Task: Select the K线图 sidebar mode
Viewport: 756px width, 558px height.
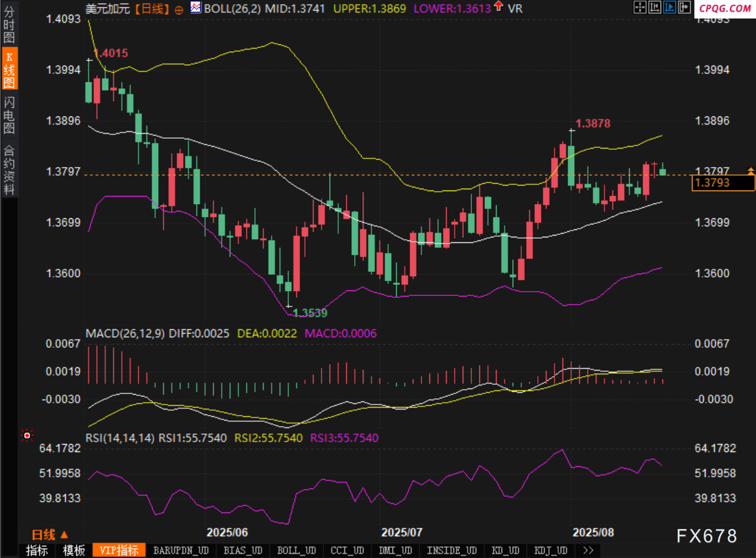Action: pyautogui.click(x=9, y=70)
